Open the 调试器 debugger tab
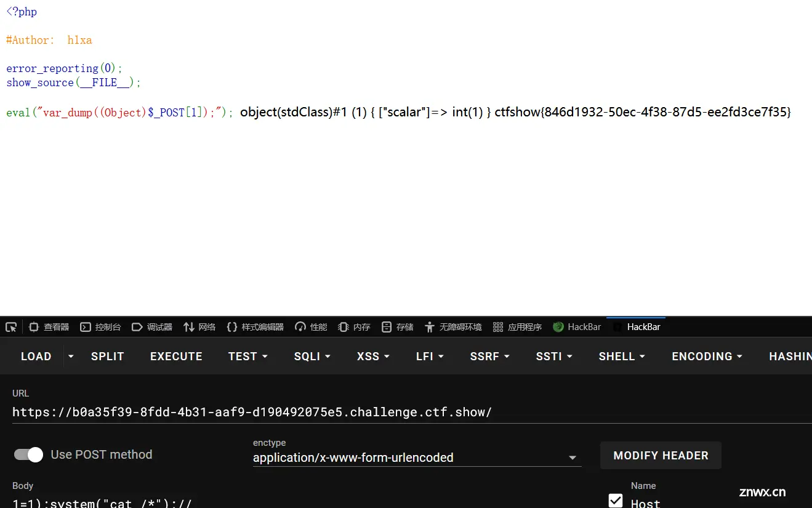The height and width of the screenshot is (508, 812). (x=152, y=327)
